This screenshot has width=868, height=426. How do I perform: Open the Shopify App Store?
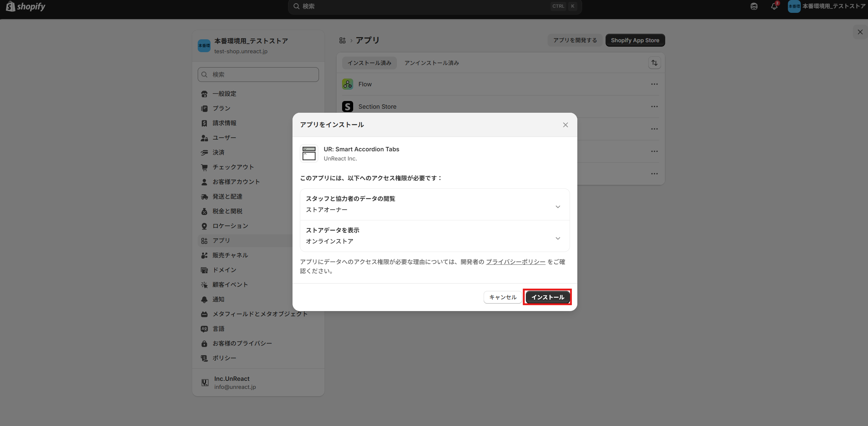click(635, 40)
